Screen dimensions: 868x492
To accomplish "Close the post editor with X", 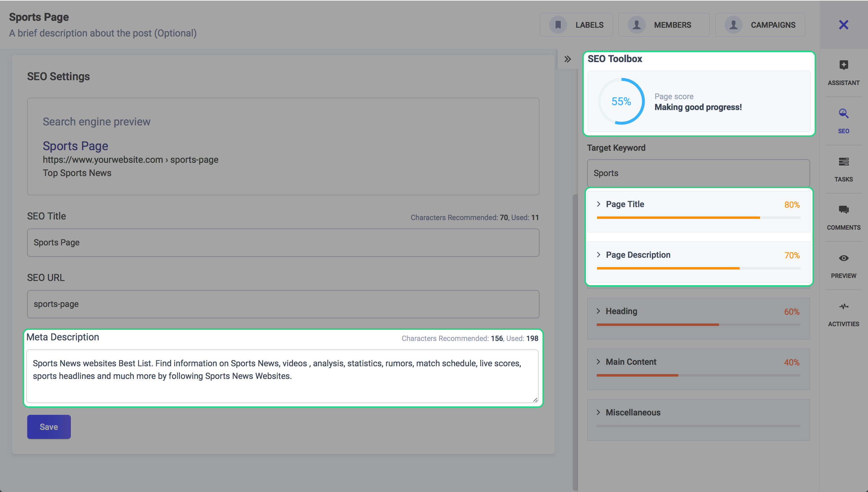I will point(843,25).
